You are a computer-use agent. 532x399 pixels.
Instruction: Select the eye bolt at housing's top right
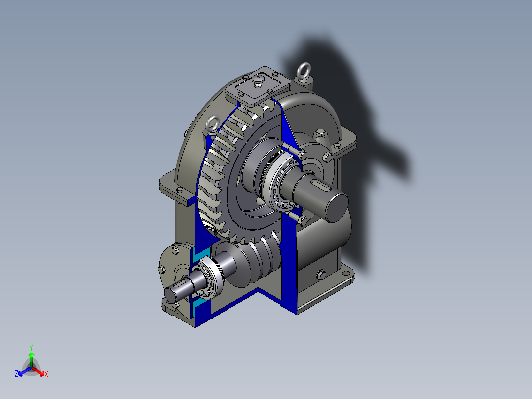click(x=304, y=71)
